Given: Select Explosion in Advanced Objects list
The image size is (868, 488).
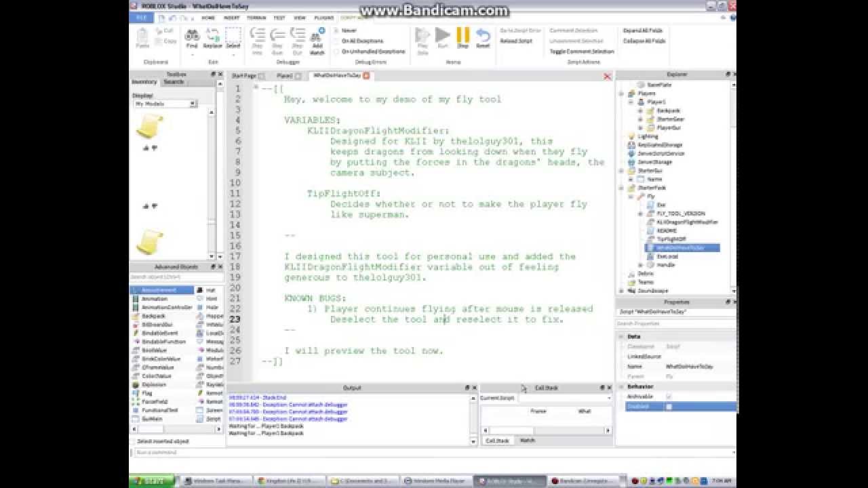Looking at the screenshot, I should click(x=155, y=384).
